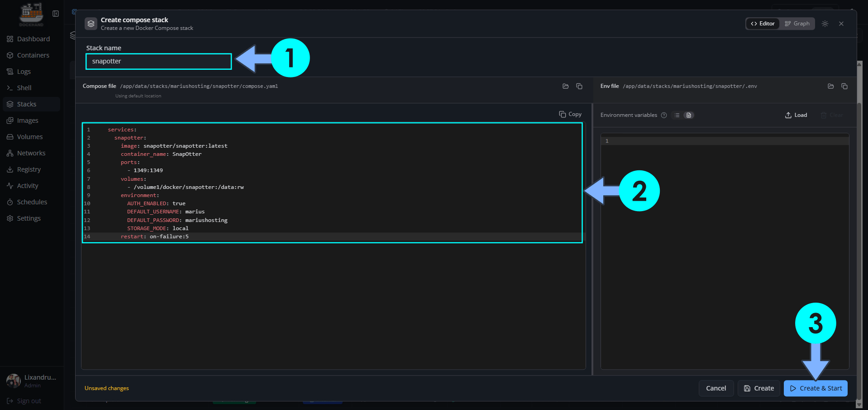Click the 'DEFAULT_USERNAME: marius' line
Screen dimensions: 868x410
coord(166,212)
